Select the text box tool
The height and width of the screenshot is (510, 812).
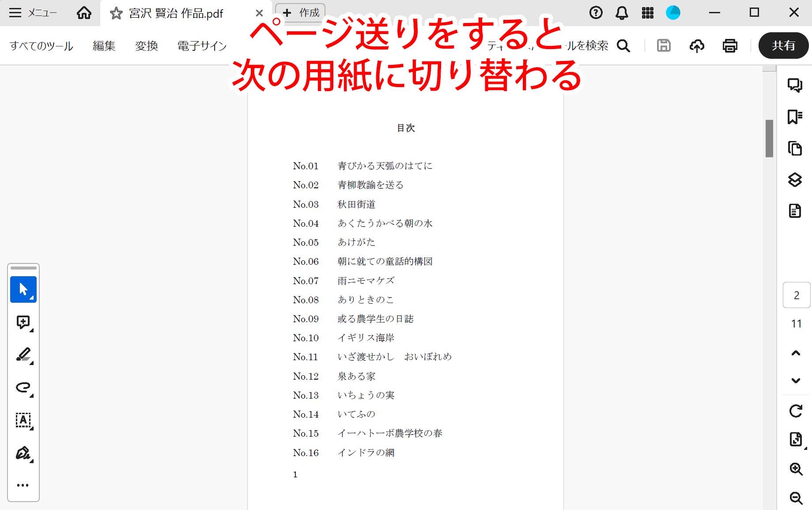point(23,420)
